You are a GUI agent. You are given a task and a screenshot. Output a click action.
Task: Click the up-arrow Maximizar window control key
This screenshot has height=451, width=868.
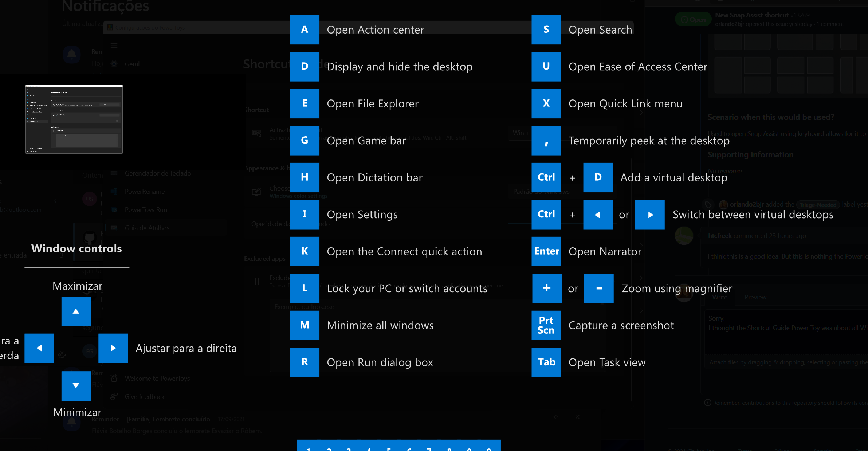[76, 311]
